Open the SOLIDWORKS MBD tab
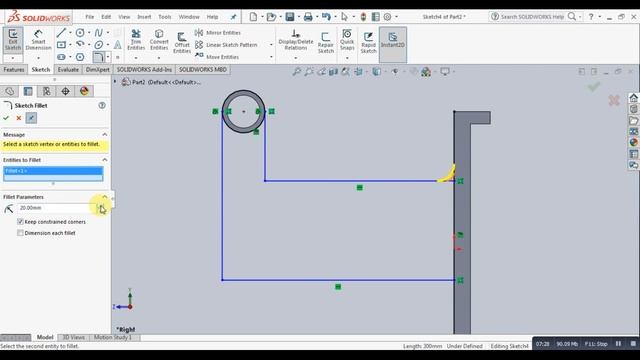Image resolution: width=640 pixels, height=360 pixels. click(x=202, y=70)
